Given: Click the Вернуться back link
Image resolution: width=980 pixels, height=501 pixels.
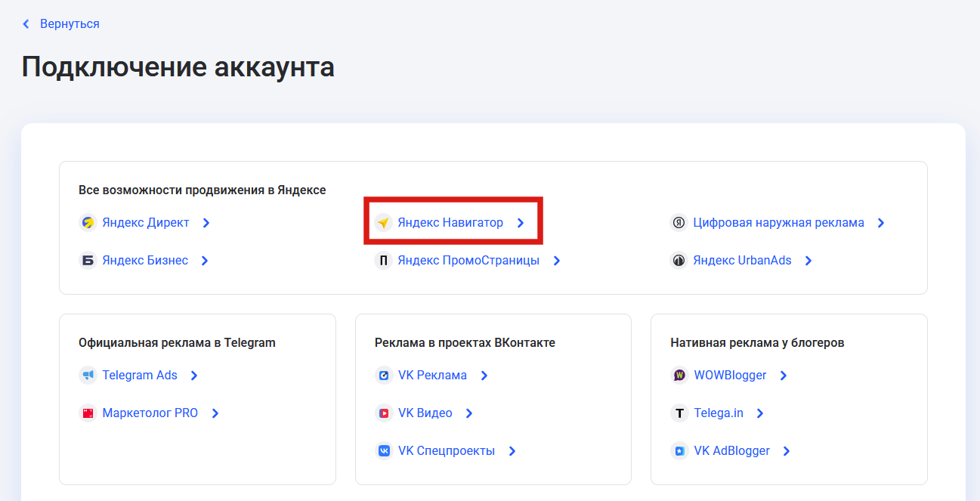Looking at the screenshot, I should (70, 23).
